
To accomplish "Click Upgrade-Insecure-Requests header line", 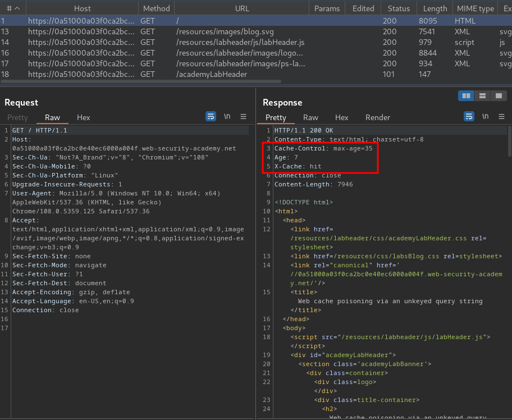I will (67, 184).
